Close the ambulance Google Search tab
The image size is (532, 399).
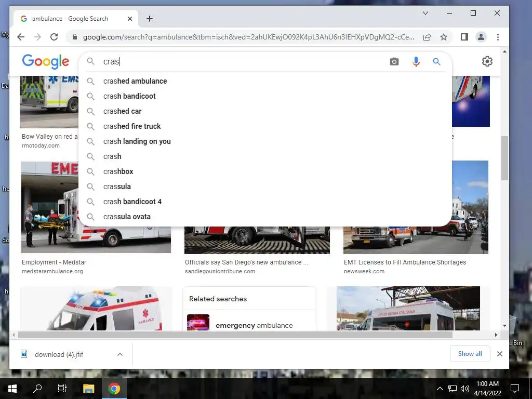pos(129,19)
